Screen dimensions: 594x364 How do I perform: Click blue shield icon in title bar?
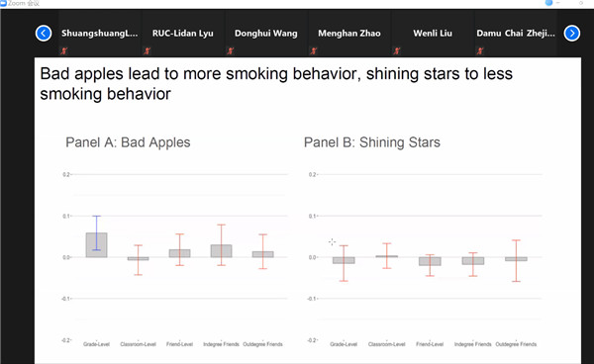548,3
